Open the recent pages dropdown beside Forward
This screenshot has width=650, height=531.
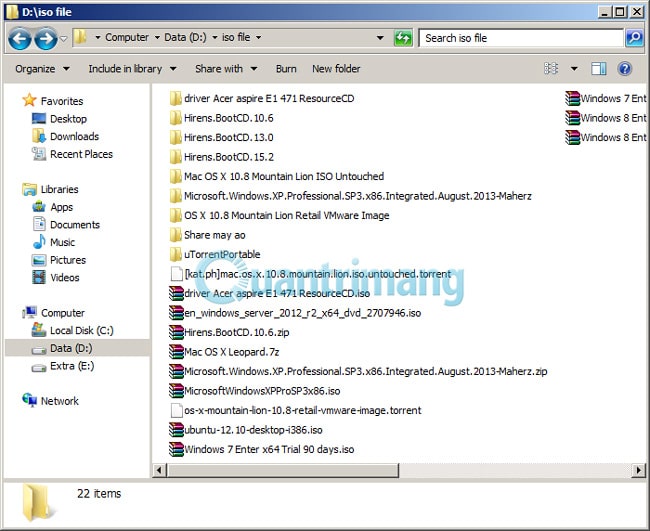point(63,39)
